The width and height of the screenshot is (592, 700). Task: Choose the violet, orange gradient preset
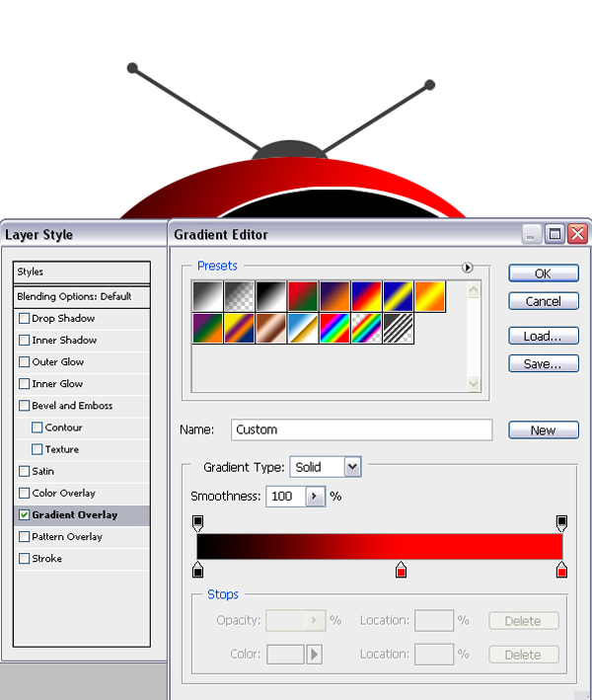[x=334, y=296]
